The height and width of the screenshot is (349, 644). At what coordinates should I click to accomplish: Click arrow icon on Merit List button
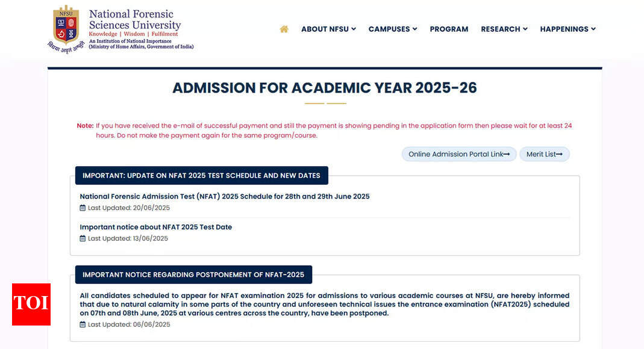559,155
